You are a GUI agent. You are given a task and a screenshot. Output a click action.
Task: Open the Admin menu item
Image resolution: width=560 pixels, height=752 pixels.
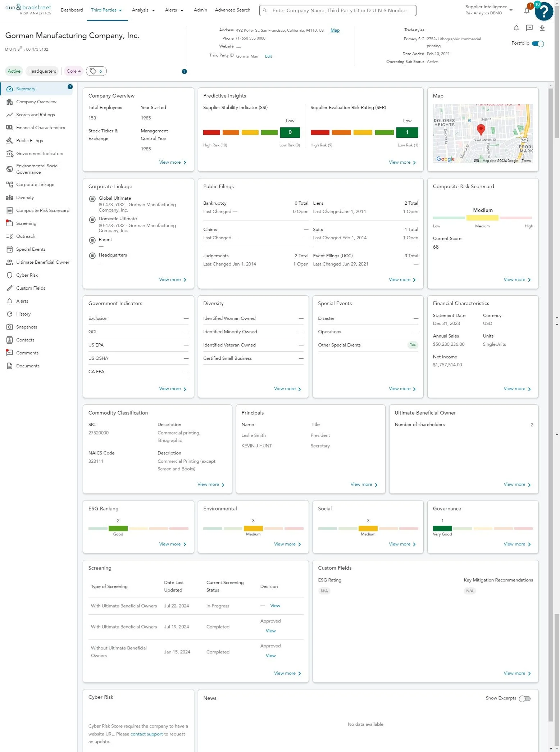point(200,10)
